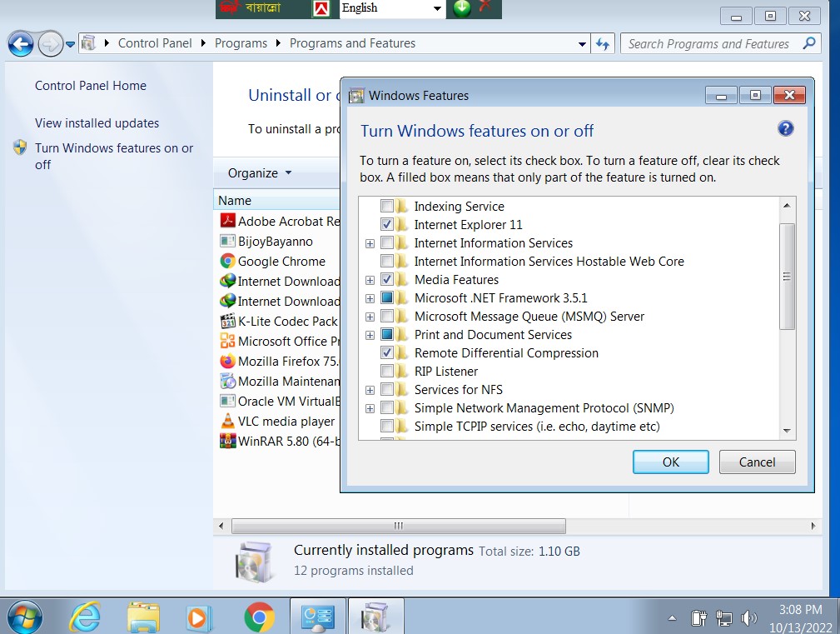
Task: Click the back navigation arrow
Action: click(21, 44)
